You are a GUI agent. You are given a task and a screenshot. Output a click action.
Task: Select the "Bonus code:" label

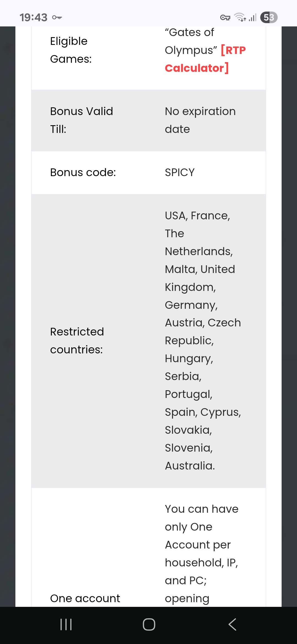pos(83,173)
